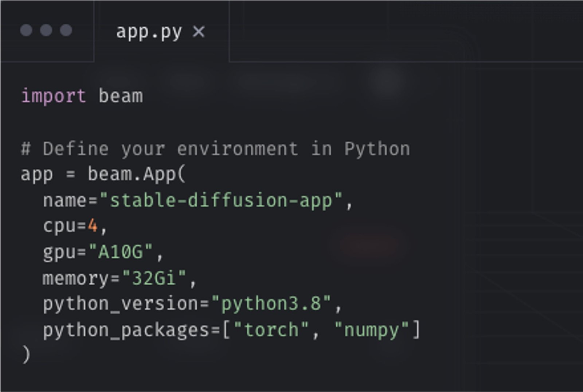This screenshot has height=392, width=583.
Task: Click 'beam.App(' on the assignment line
Action: (137, 174)
